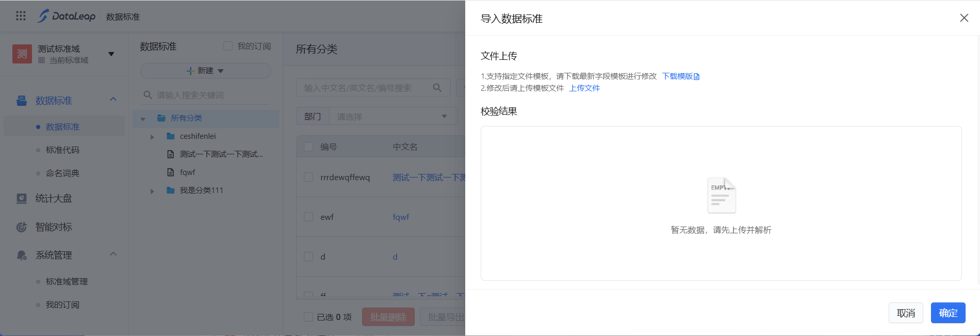Open the 测试标准域 domain switcher arrow
980x336 pixels.
click(111, 54)
